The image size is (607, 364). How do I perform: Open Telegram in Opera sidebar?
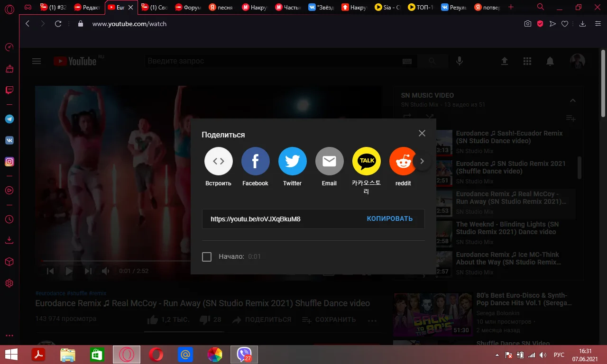coord(9,119)
